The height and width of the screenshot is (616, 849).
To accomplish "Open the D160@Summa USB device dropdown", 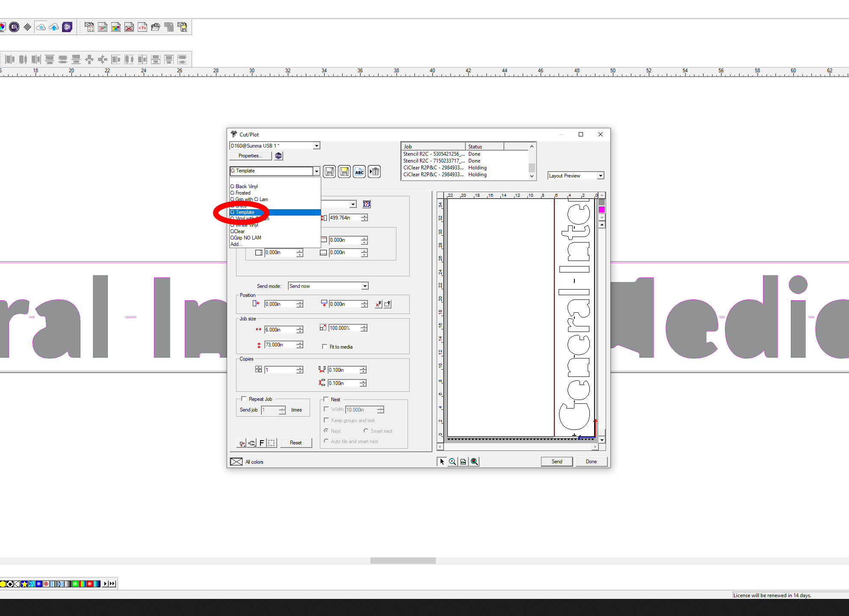I will coord(317,146).
